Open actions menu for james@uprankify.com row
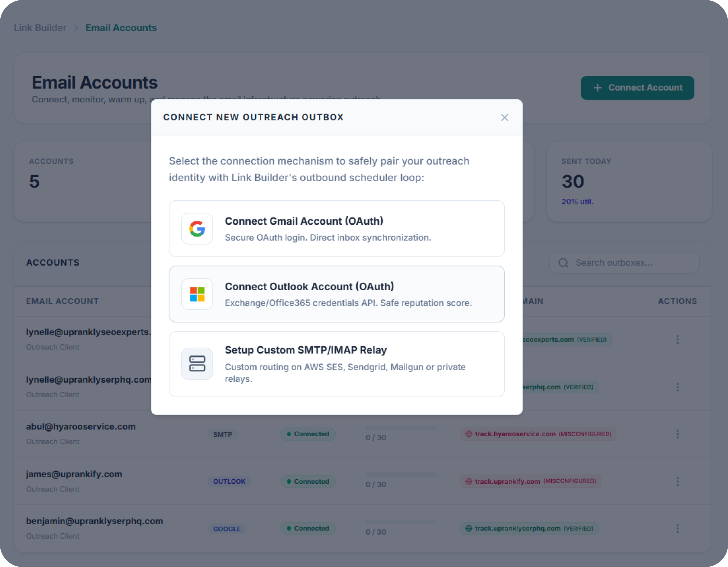The height and width of the screenshot is (567, 728). pyautogui.click(x=677, y=481)
